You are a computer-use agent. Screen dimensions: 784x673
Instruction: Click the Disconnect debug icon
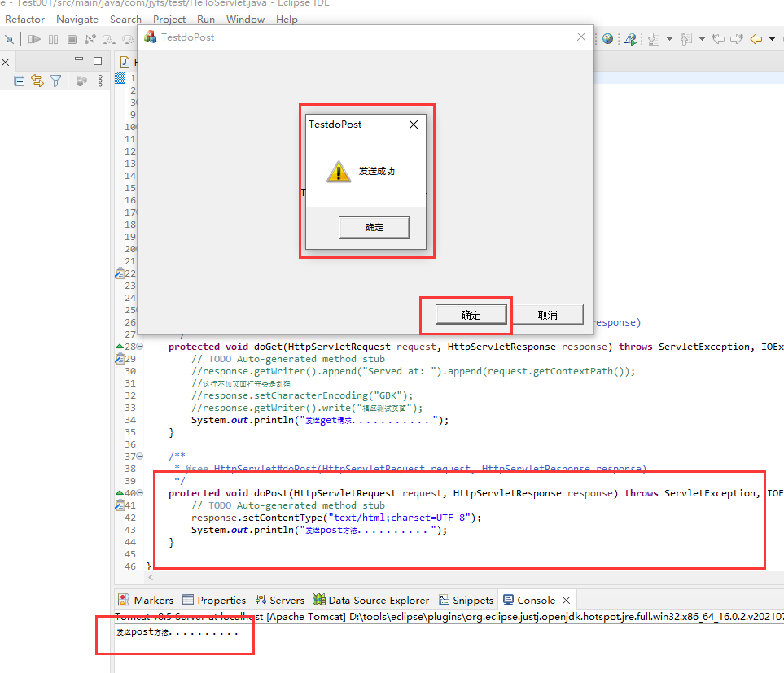(90, 39)
